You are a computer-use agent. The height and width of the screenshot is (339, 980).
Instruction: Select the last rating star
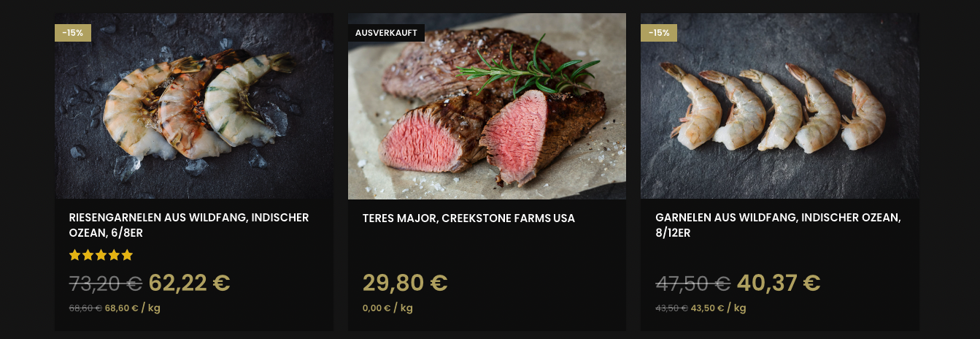point(127,255)
